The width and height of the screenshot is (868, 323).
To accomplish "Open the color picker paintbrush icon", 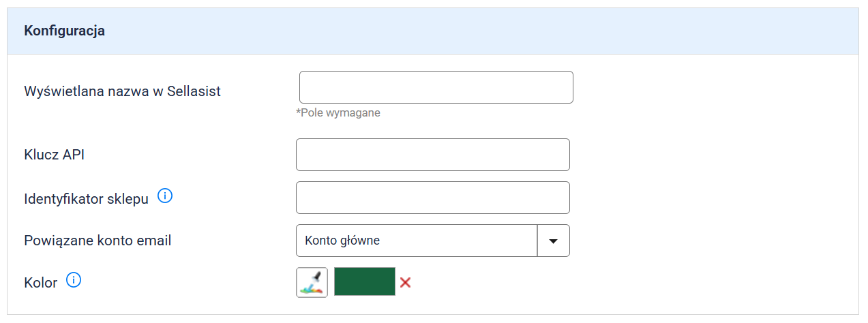I will [x=312, y=282].
